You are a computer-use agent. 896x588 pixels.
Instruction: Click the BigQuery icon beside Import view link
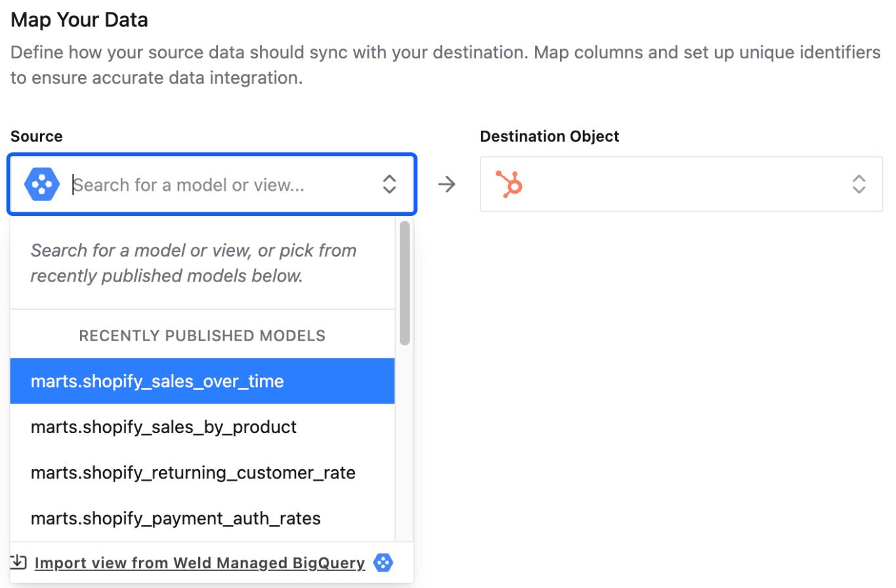coord(383,562)
